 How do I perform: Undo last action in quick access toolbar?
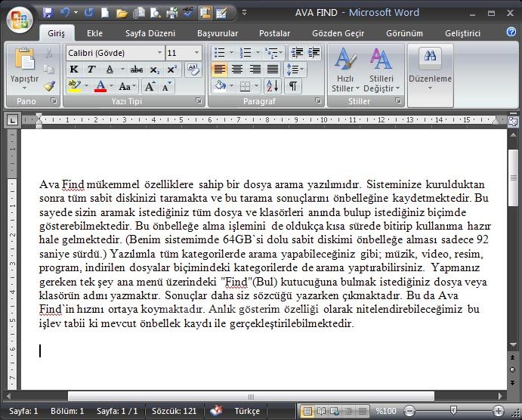tap(64, 13)
